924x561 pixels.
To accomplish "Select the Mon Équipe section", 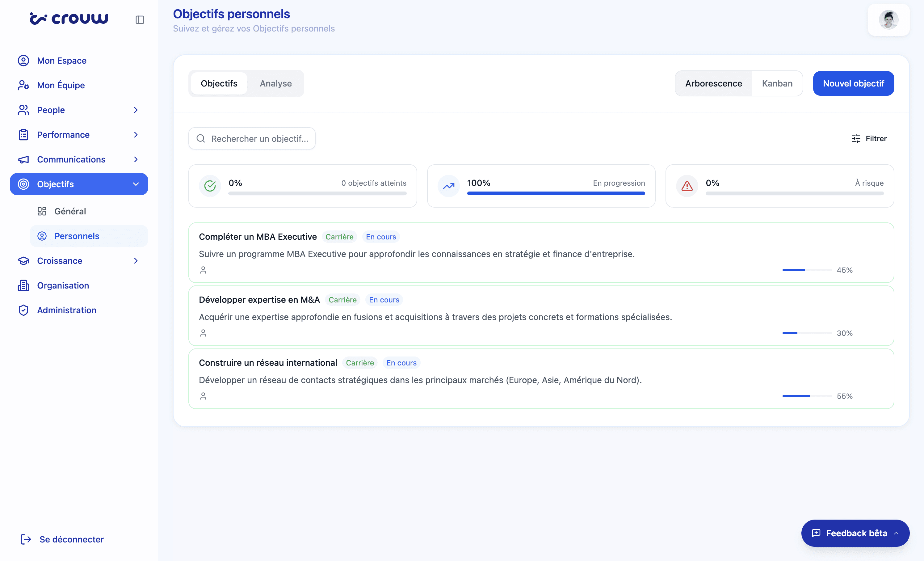I will (x=61, y=85).
